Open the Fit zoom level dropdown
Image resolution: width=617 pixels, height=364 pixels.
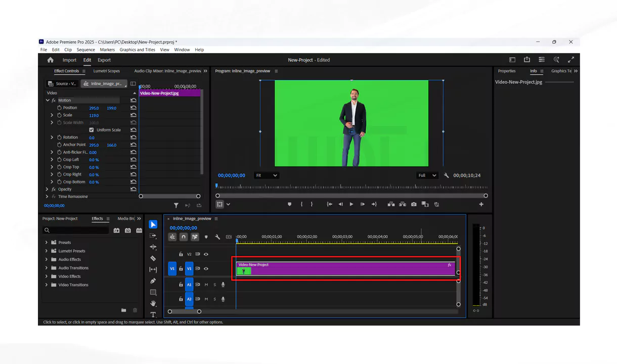(x=266, y=175)
